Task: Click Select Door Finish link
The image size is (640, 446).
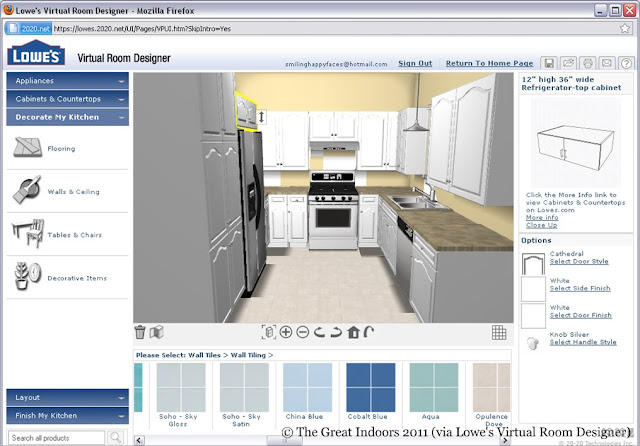Action: tap(581, 315)
